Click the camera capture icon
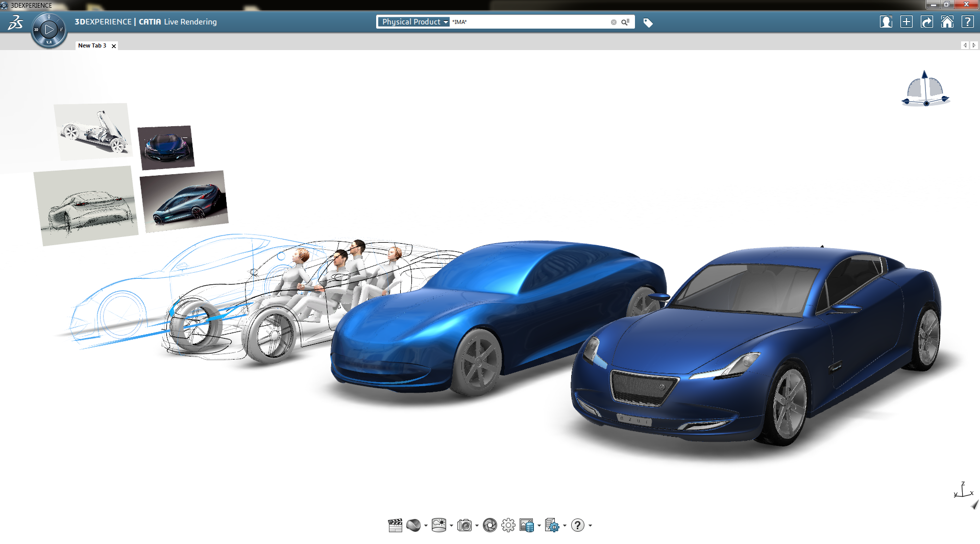 point(464,525)
